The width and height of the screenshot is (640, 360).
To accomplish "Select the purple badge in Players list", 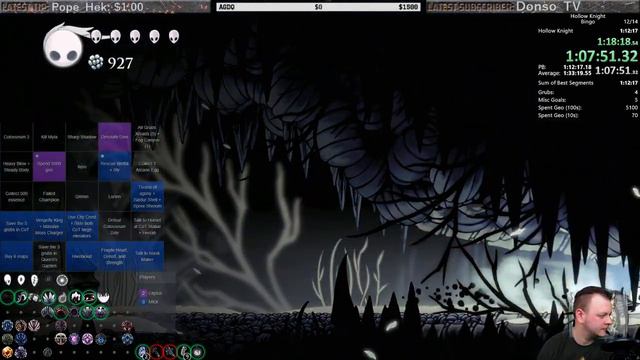I will (x=142, y=293).
